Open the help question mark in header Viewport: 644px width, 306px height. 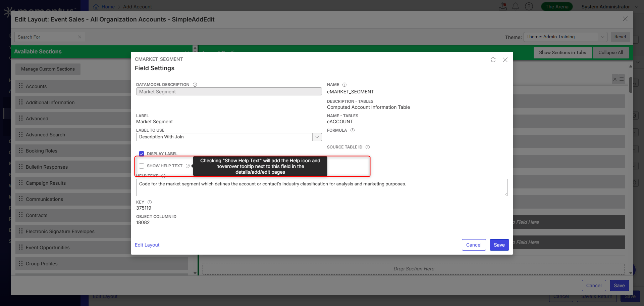pos(529,6)
